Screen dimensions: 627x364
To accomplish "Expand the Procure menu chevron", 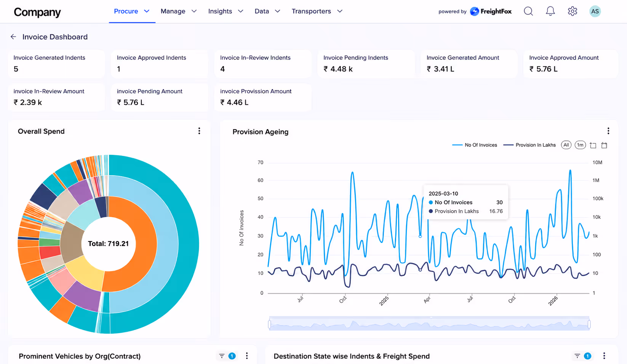I will (x=147, y=11).
